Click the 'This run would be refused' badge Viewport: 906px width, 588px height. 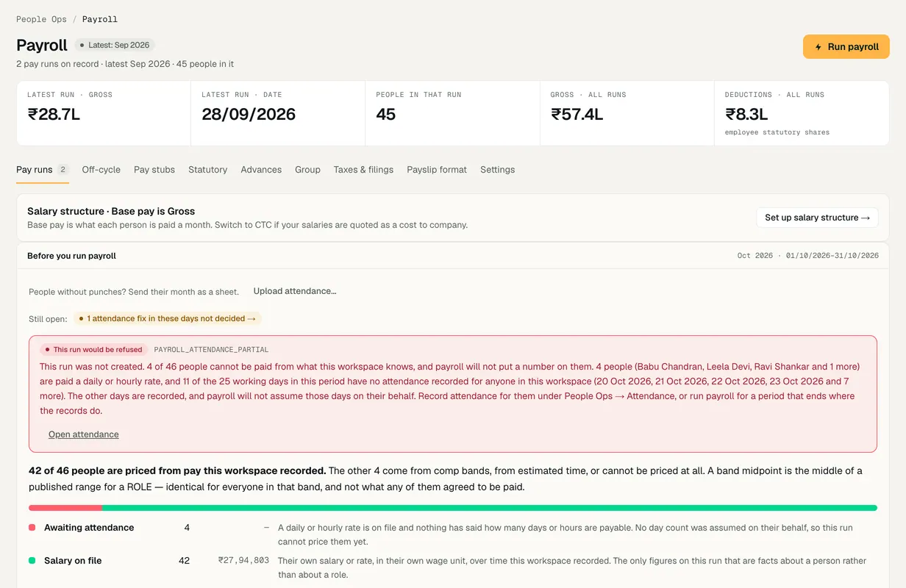click(x=93, y=350)
